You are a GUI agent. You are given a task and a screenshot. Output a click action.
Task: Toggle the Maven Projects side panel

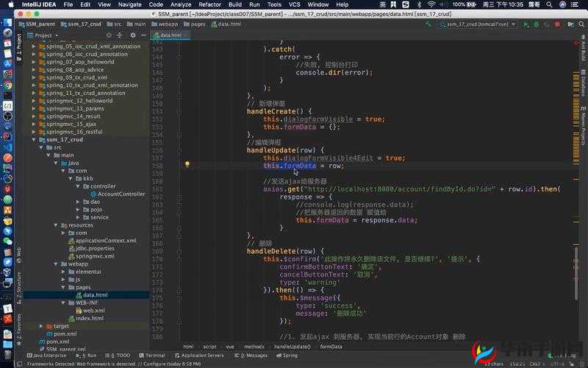pyautogui.click(x=583, y=127)
